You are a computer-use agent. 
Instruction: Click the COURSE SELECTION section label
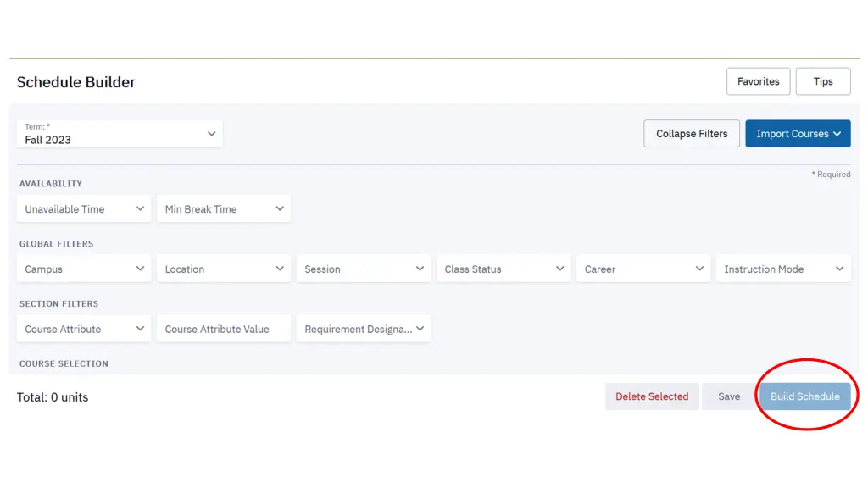[x=64, y=363]
